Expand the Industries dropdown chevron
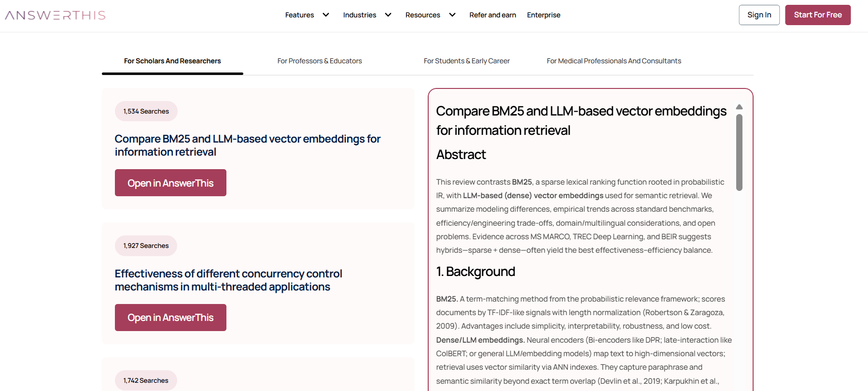The image size is (868, 391). pos(388,15)
